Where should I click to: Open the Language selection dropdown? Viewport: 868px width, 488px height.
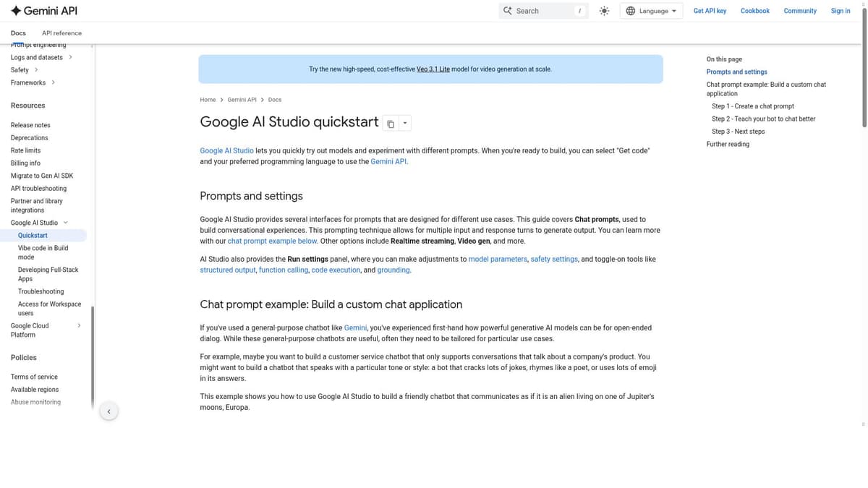pyautogui.click(x=652, y=11)
